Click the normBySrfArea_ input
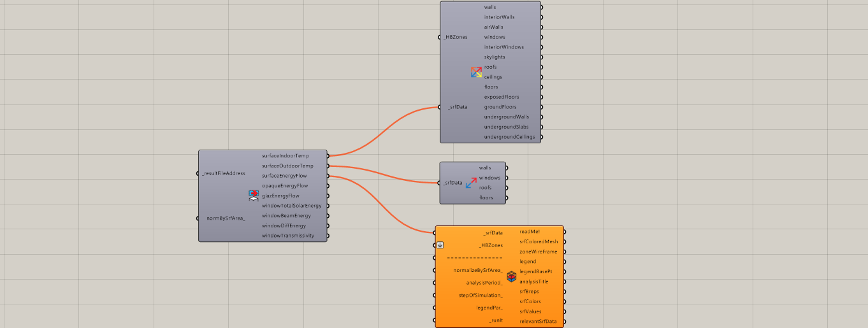This screenshot has width=868, height=328. (226, 218)
